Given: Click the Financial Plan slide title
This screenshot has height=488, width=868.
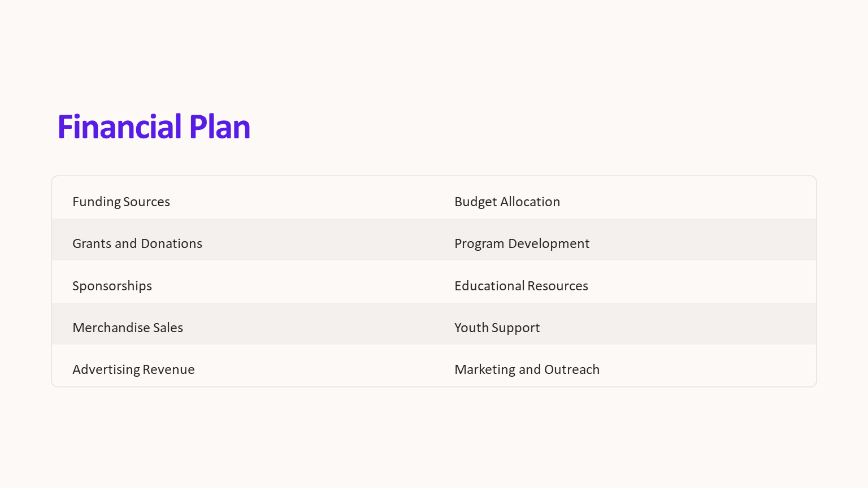Looking at the screenshot, I should (x=154, y=127).
